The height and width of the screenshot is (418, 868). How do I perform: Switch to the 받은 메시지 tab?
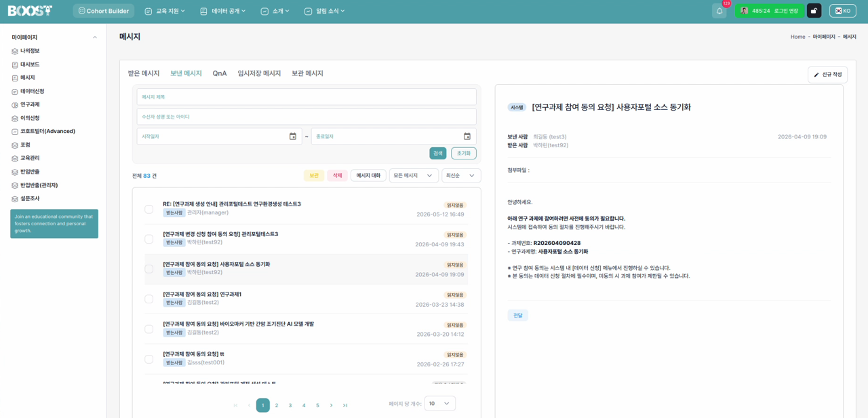[x=144, y=73]
